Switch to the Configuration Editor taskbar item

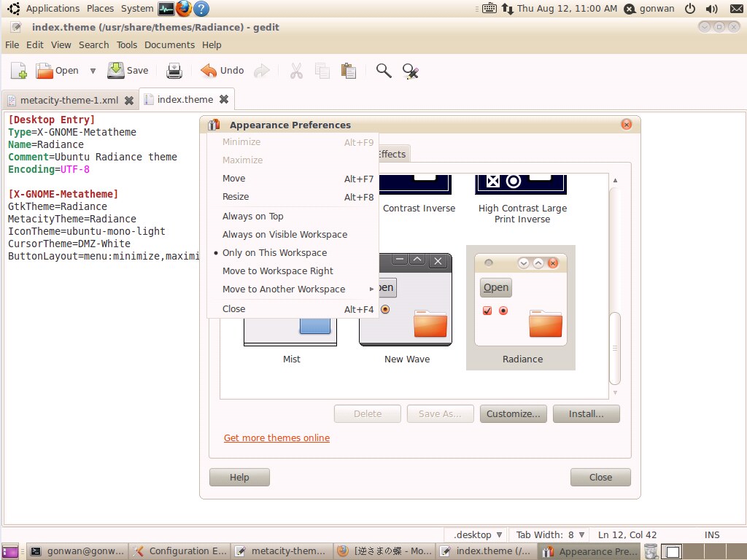point(179,551)
